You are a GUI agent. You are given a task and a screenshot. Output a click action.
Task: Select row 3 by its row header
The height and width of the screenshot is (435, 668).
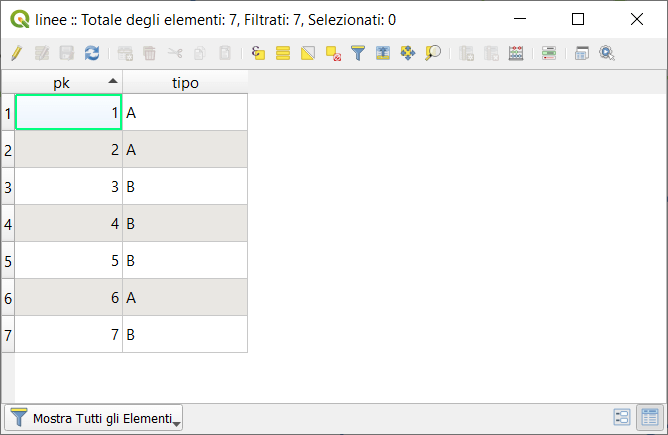click(x=8, y=187)
